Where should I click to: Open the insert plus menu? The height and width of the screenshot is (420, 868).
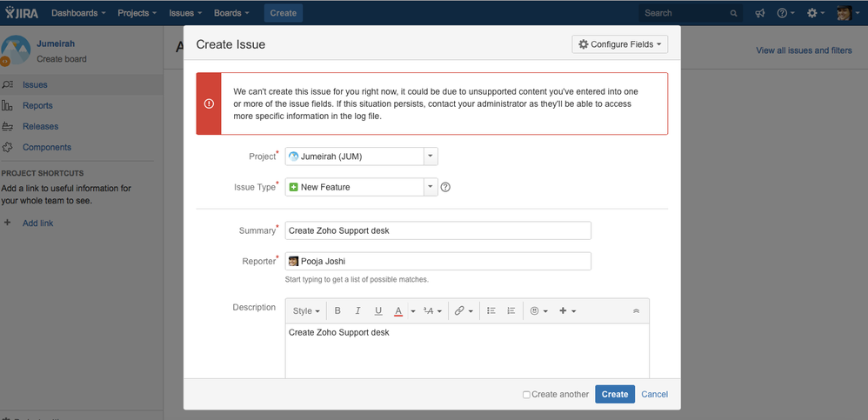(x=568, y=311)
